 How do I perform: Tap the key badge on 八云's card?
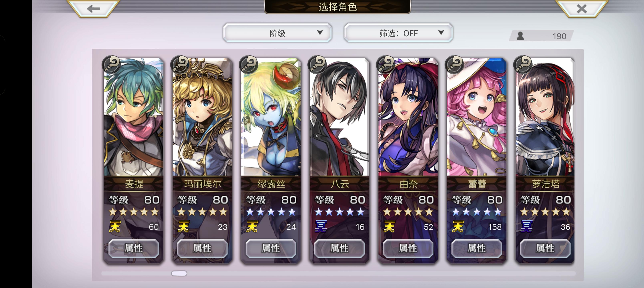[317, 64]
